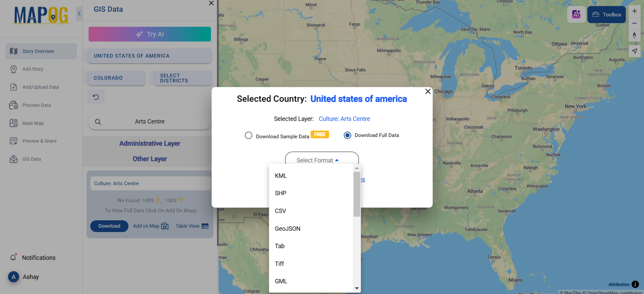Image resolution: width=644 pixels, height=294 pixels.
Task: Choose KML format
Action: [x=311, y=176]
